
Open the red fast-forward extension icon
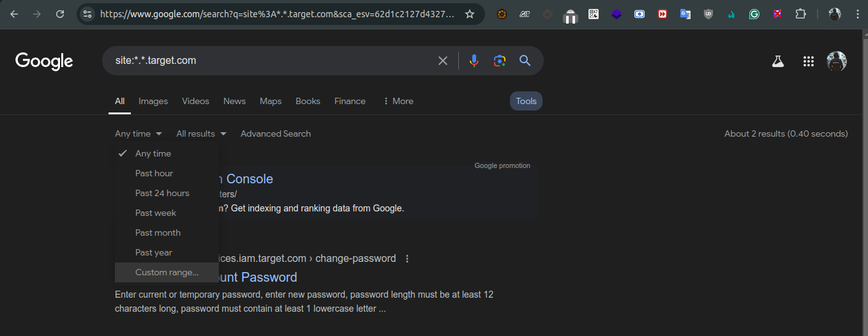coord(662,13)
